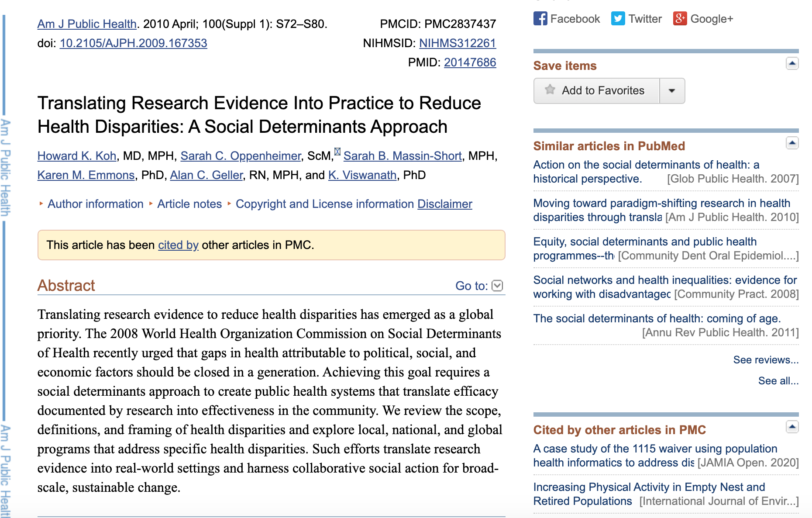Open 'Increasing Physical Activity in Empty Nest' article
The width and height of the screenshot is (812, 518).
(649, 494)
